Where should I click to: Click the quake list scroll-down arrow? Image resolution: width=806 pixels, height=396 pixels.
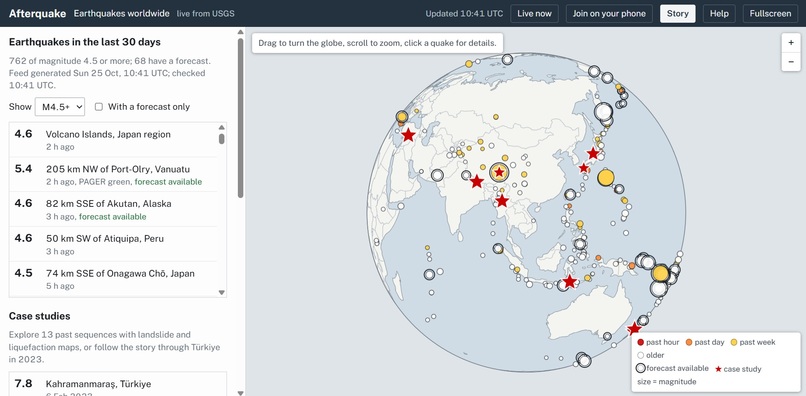point(222,292)
